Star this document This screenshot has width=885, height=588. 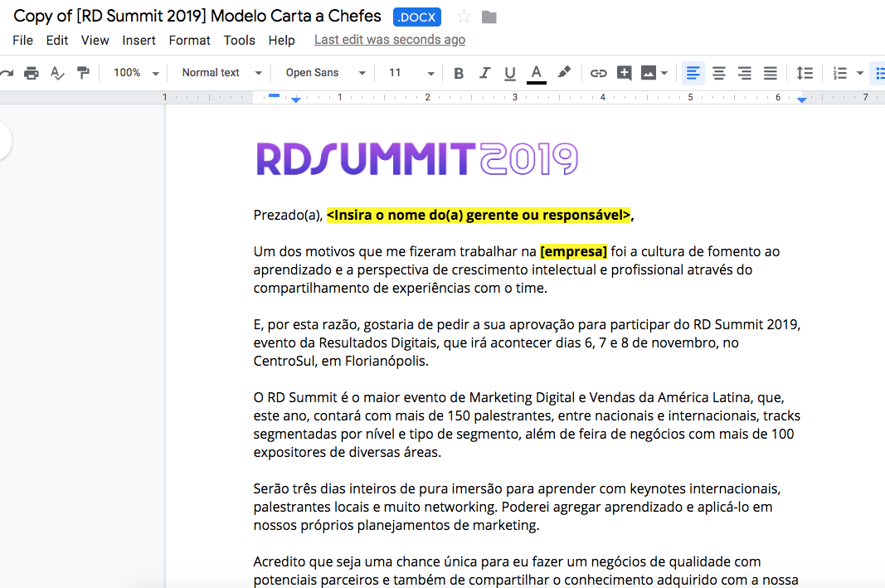click(x=464, y=17)
